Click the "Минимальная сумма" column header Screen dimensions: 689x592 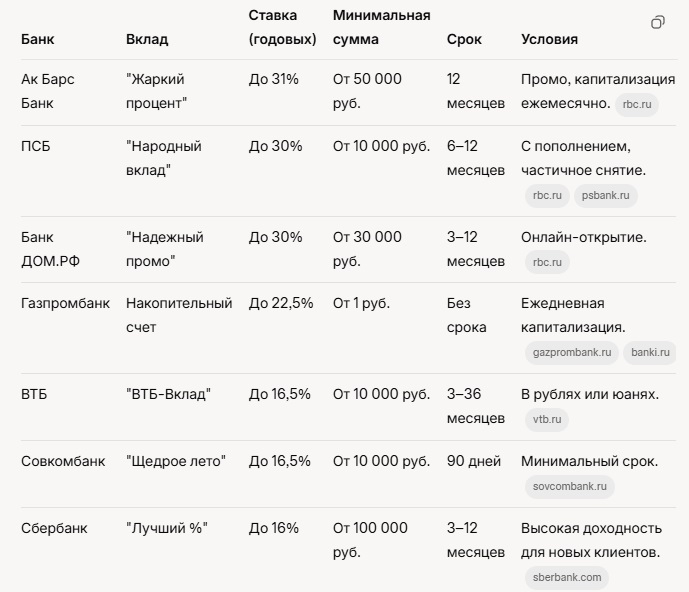click(x=381, y=28)
